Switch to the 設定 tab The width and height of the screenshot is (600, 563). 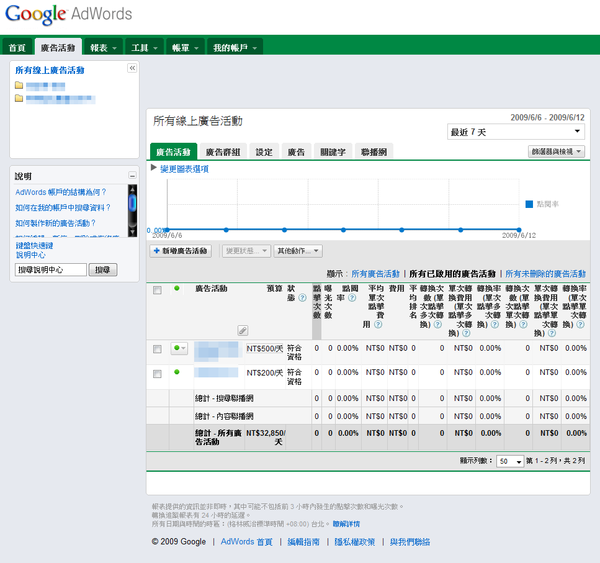tap(264, 152)
